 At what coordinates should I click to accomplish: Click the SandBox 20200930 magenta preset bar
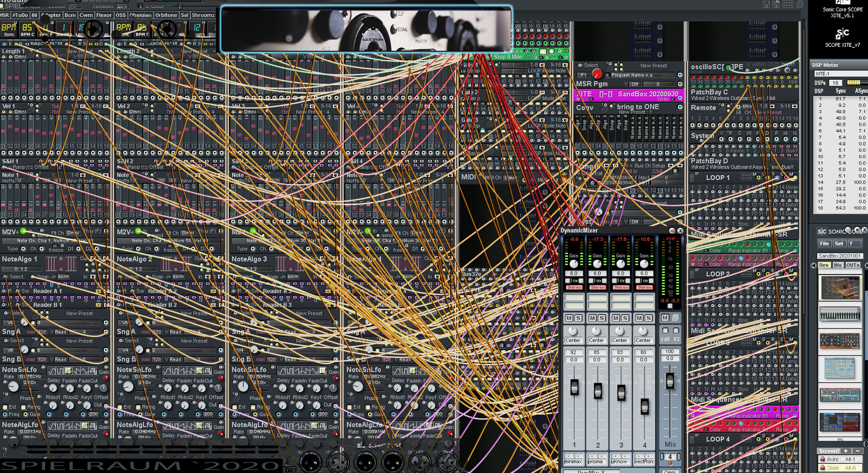[x=629, y=95]
